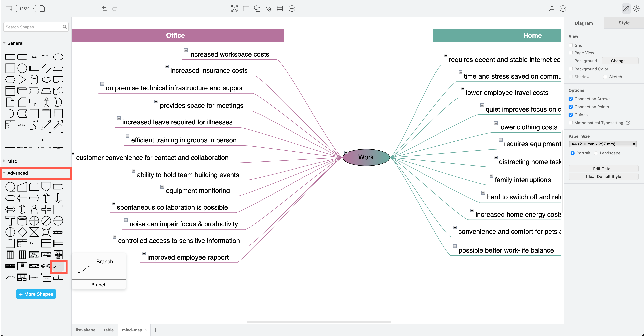Click Clear Default Style

point(603,176)
